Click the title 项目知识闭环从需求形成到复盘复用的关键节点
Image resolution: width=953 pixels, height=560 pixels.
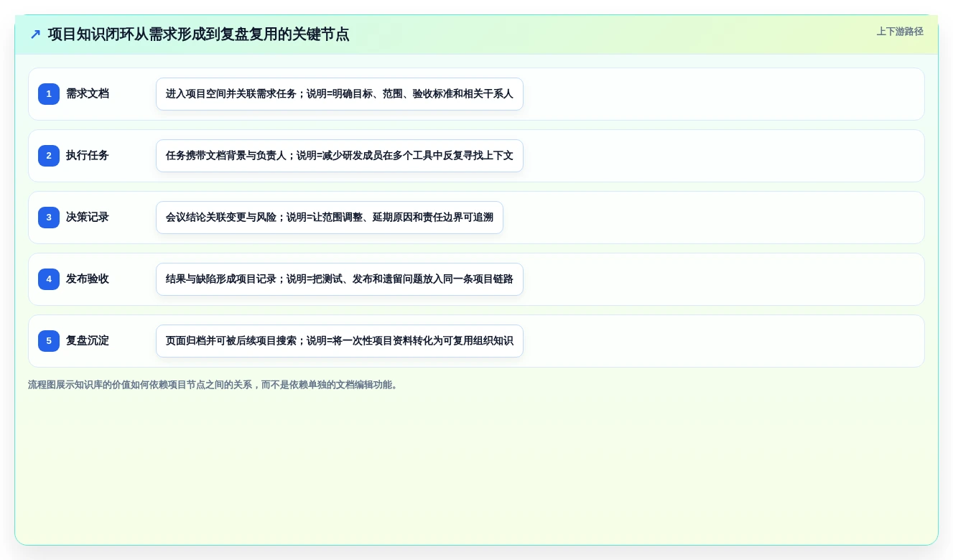pos(199,34)
